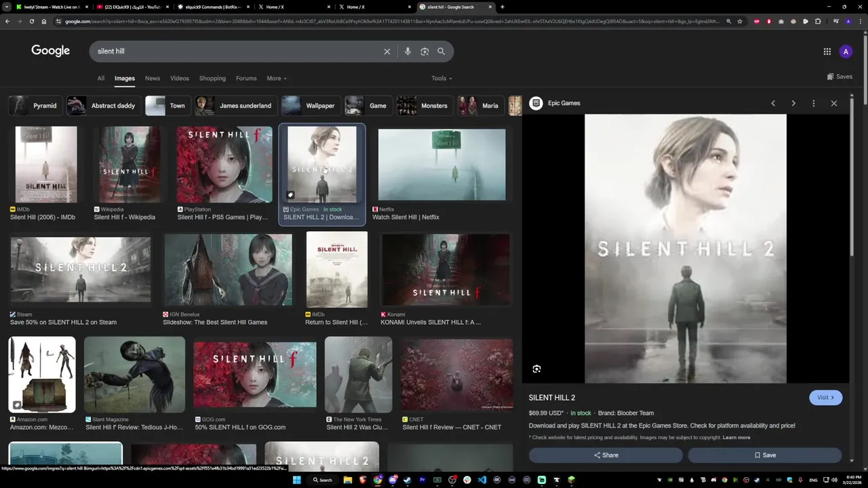Reload the page
Image resolution: width=868 pixels, height=488 pixels.
(31, 21)
